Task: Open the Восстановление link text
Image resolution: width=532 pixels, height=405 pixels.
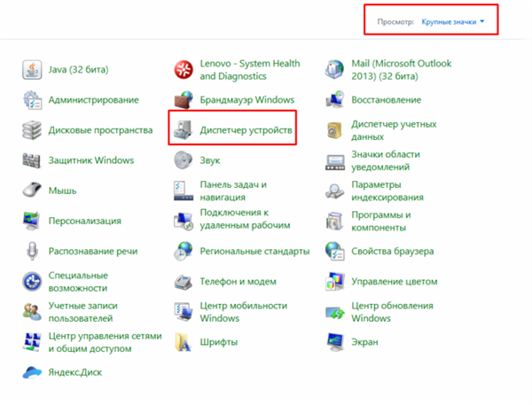Action: (x=387, y=100)
